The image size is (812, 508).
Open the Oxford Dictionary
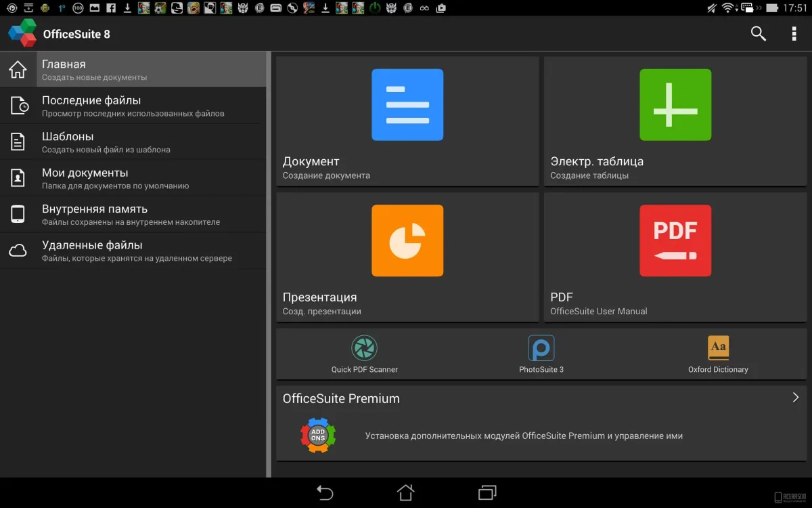(718, 352)
